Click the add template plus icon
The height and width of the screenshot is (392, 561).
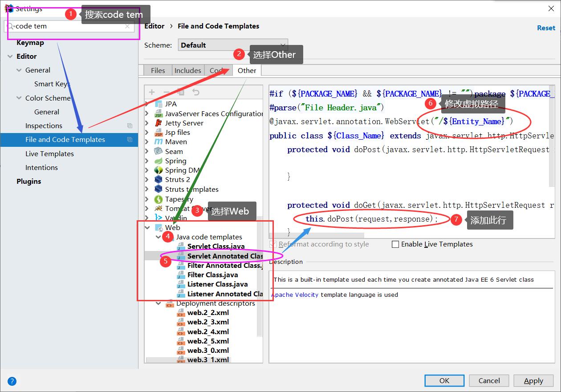152,92
